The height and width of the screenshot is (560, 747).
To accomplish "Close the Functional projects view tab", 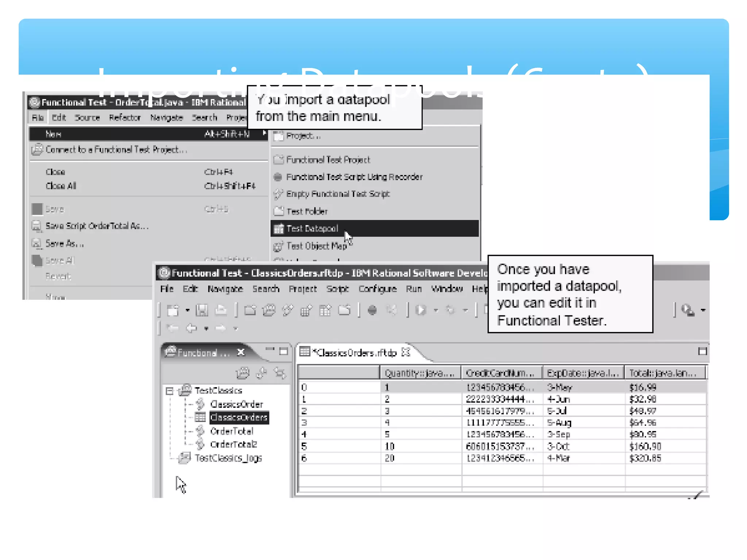I will (x=241, y=352).
